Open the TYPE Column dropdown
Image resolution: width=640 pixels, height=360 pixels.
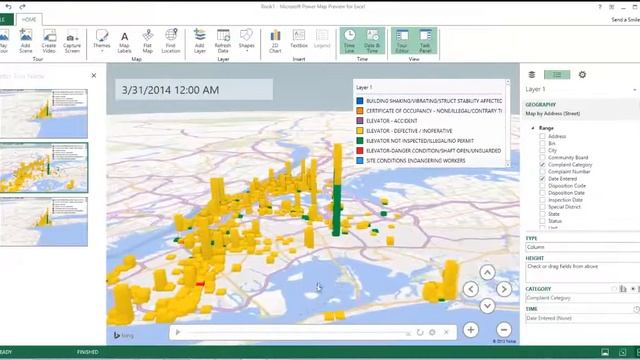[x=582, y=247]
